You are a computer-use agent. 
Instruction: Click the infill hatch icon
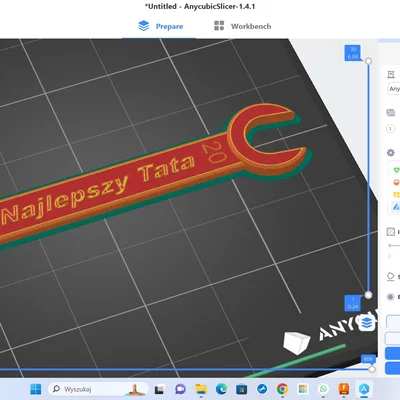(391, 232)
